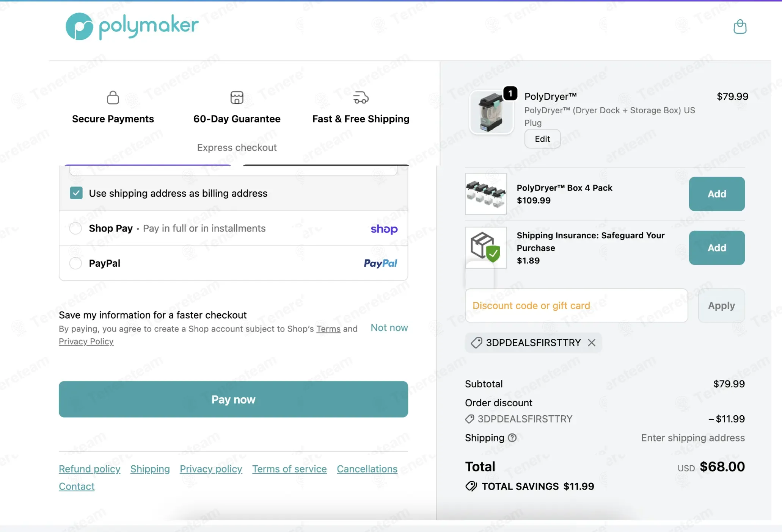
Task: Open Shop's Privacy Policy link
Action: point(86,341)
